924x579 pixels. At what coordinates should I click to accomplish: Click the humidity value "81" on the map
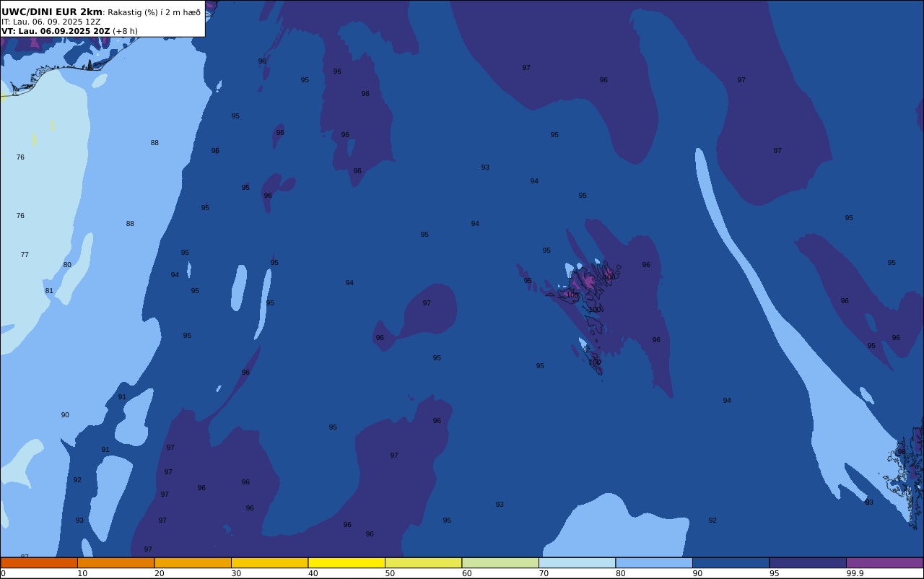[49, 291]
